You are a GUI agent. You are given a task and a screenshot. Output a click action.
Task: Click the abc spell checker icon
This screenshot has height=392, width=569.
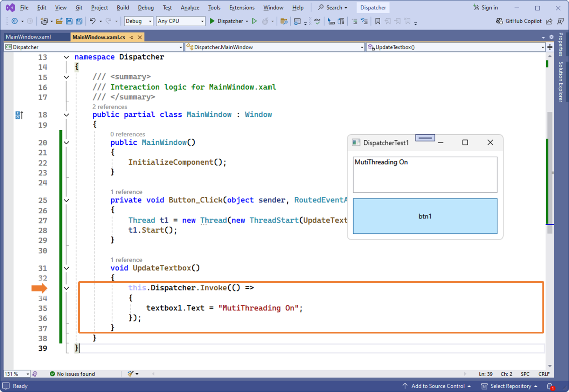click(x=318, y=21)
